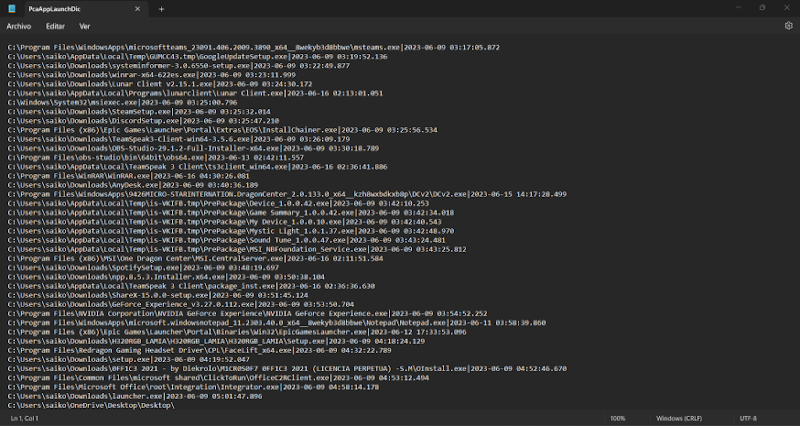This screenshot has height=426, width=800.
Task: Open the Archivo menu
Action: (19, 26)
